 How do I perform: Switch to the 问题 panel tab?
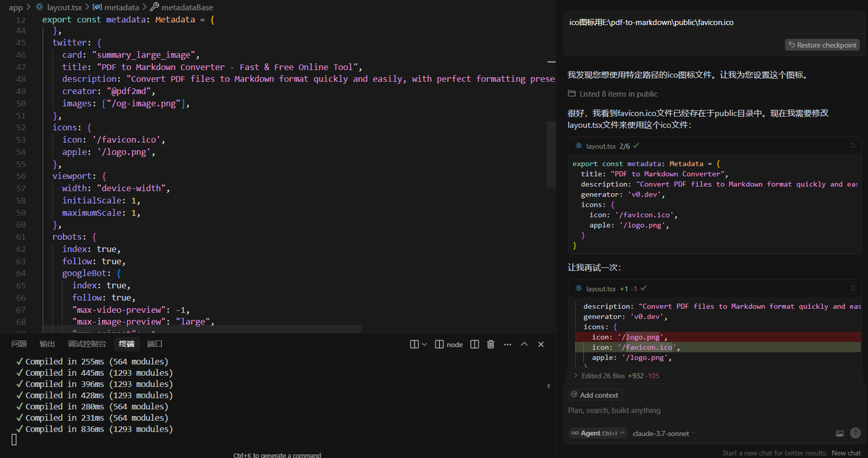pos(19,344)
